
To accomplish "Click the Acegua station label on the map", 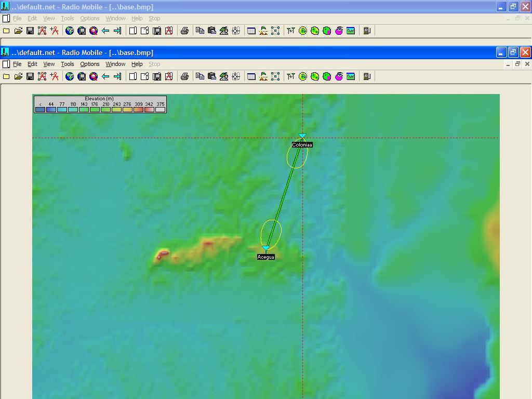I will 265,257.
